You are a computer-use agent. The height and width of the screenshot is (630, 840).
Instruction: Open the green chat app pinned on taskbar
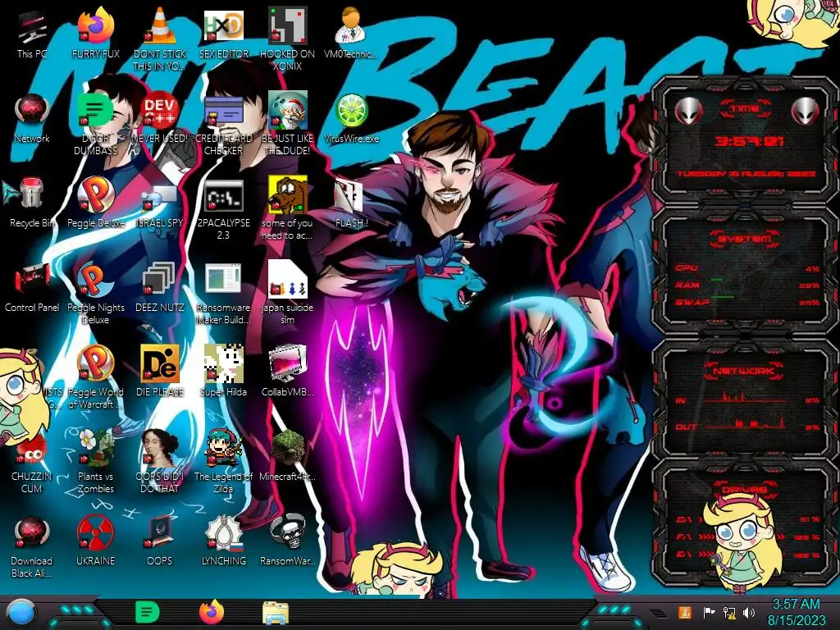coord(147,612)
